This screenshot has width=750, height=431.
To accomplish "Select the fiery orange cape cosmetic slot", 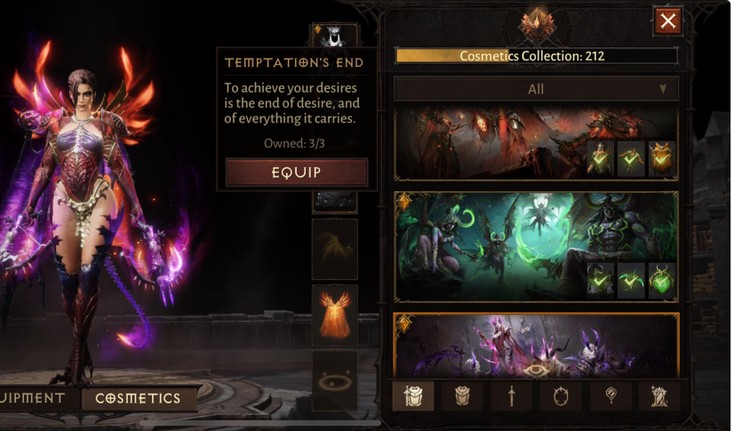I will (x=335, y=316).
